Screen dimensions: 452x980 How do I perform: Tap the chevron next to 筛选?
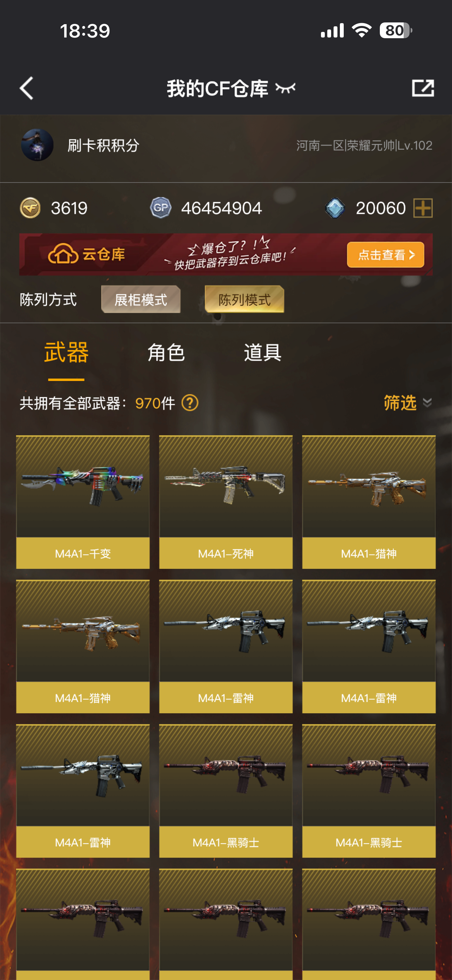427,403
